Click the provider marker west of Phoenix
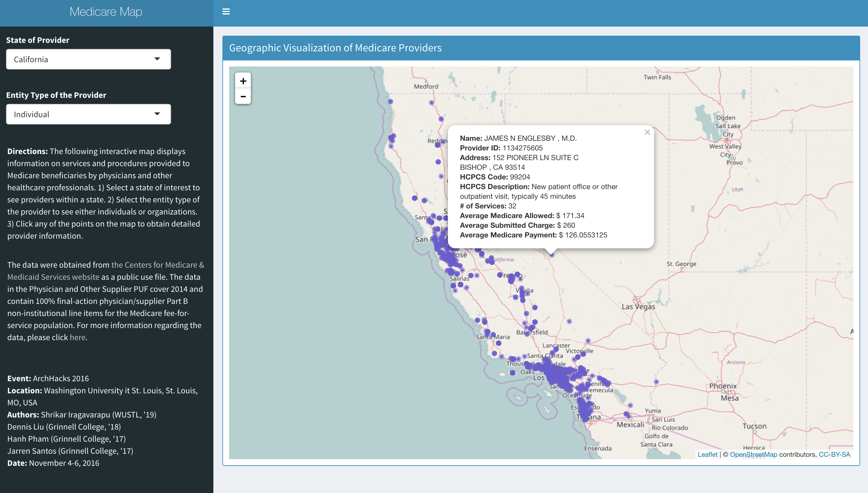Viewport: 868px width, 493px height. click(656, 382)
